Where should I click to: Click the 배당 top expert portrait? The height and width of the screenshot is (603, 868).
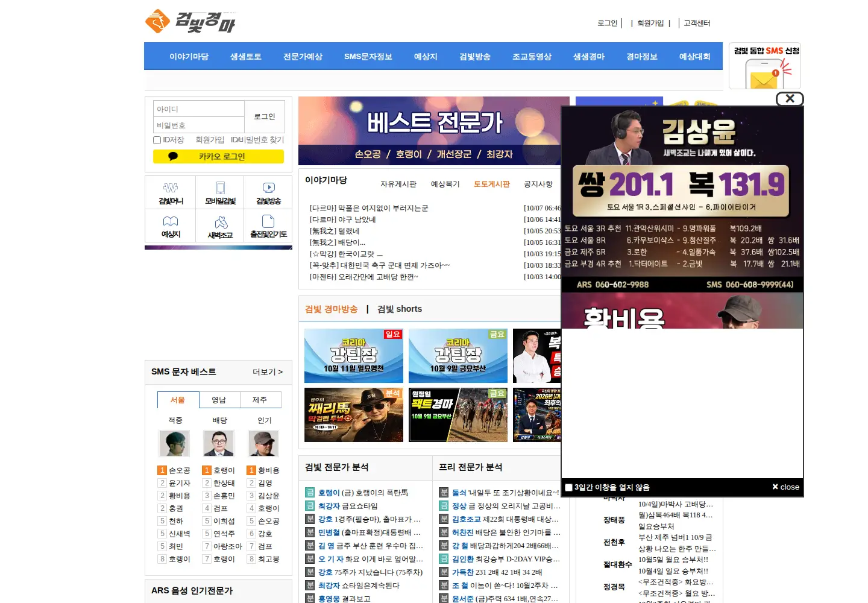point(219,443)
